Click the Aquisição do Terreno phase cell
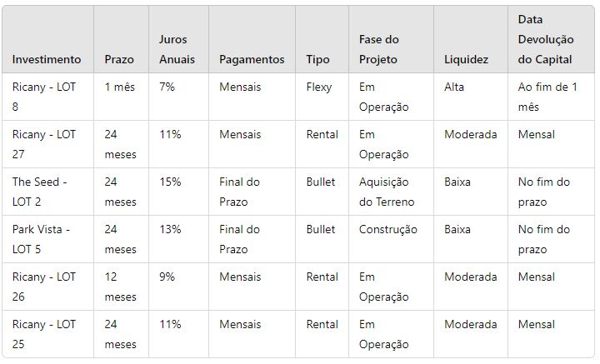The image size is (600, 364). click(387, 192)
